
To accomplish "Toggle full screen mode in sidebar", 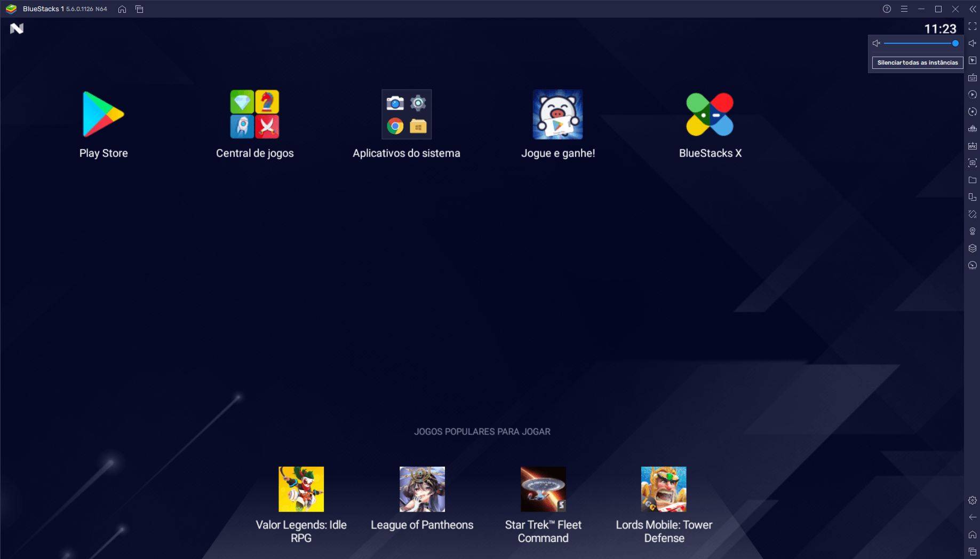I will [x=973, y=26].
